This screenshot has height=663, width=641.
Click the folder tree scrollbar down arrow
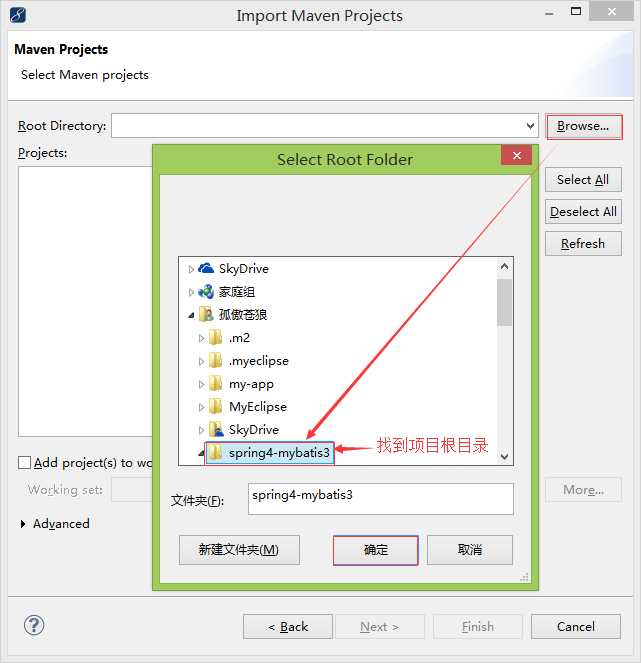coord(504,456)
